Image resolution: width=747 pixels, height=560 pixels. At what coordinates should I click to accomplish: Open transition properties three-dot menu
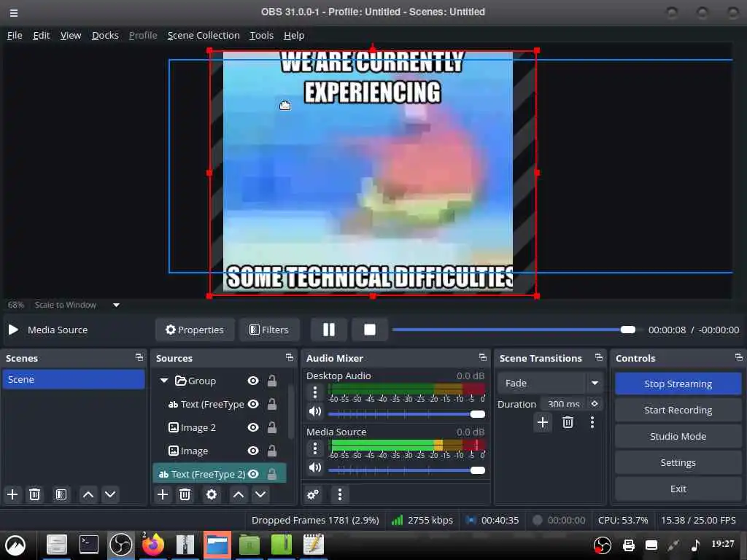coord(592,422)
